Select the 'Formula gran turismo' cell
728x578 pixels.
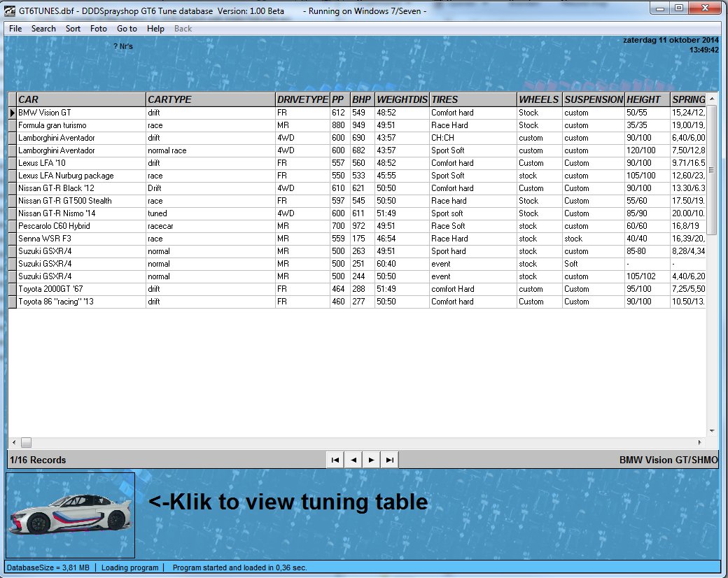(81, 125)
